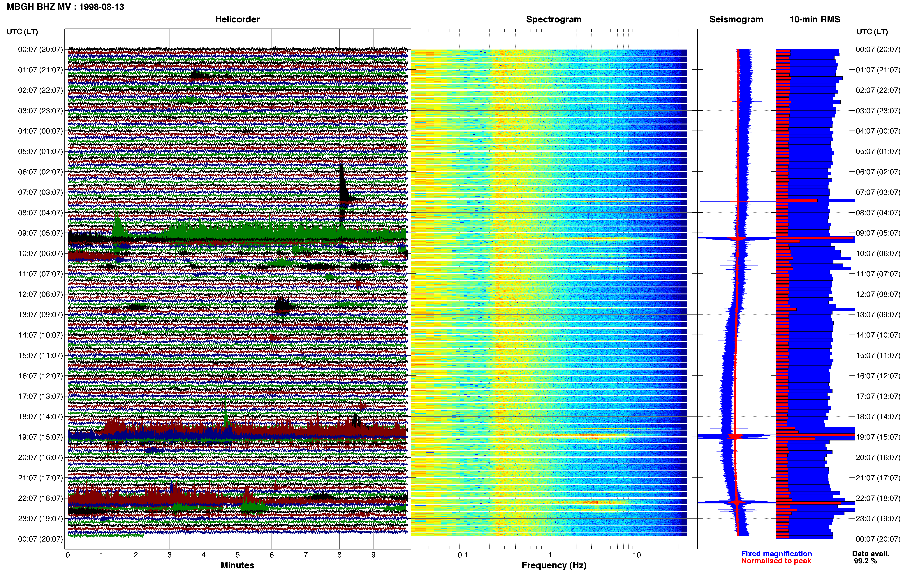
Task: Click the 'Frequency (Hz)' x-axis label
Action: 554,565
